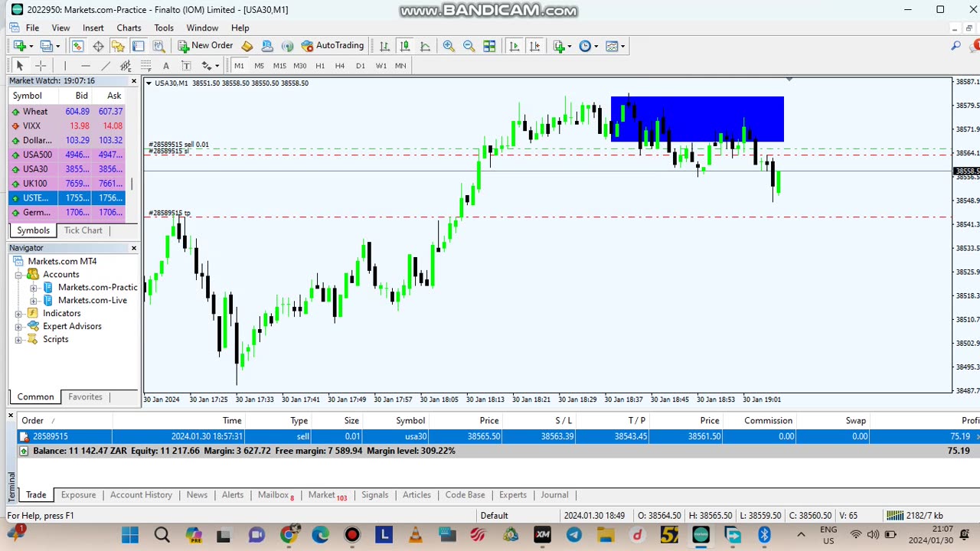This screenshot has height=551, width=980.
Task: Close the Market Watch panel
Action: [134, 81]
